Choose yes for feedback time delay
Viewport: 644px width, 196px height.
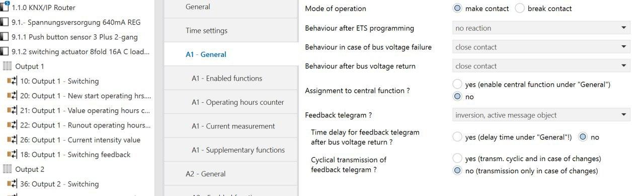(457, 137)
